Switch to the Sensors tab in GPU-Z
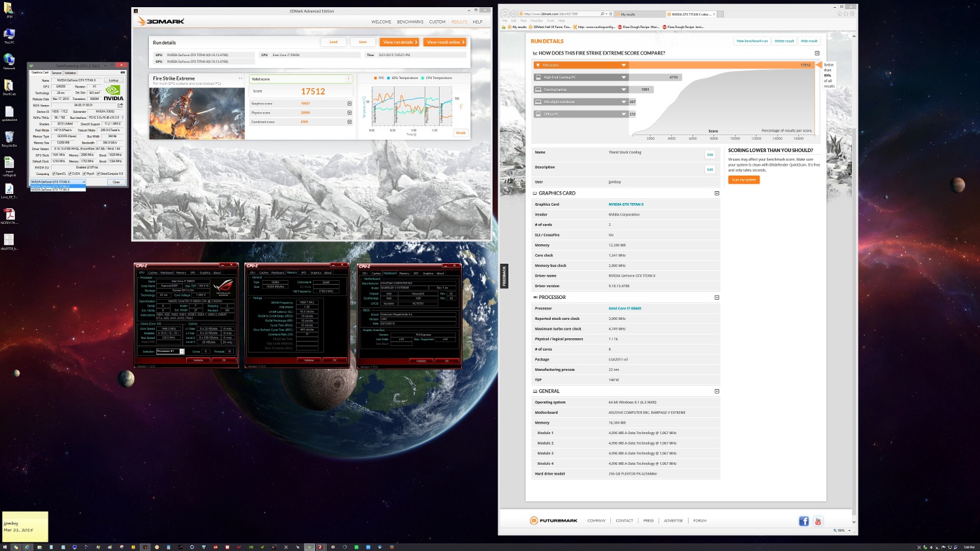The width and height of the screenshot is (980, 551). pyautogui.click(x=57, y=72)
